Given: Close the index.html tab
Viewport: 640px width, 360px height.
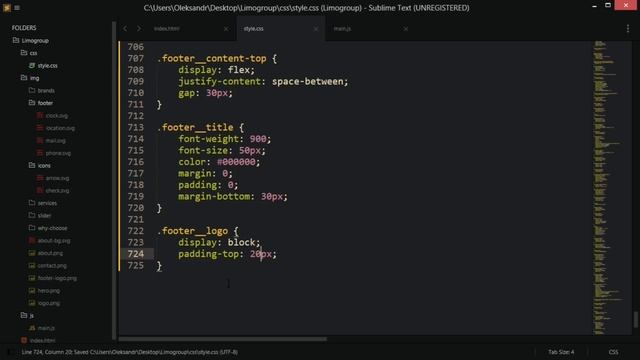Looking at the screenshot, I should (x=226, y=29).
